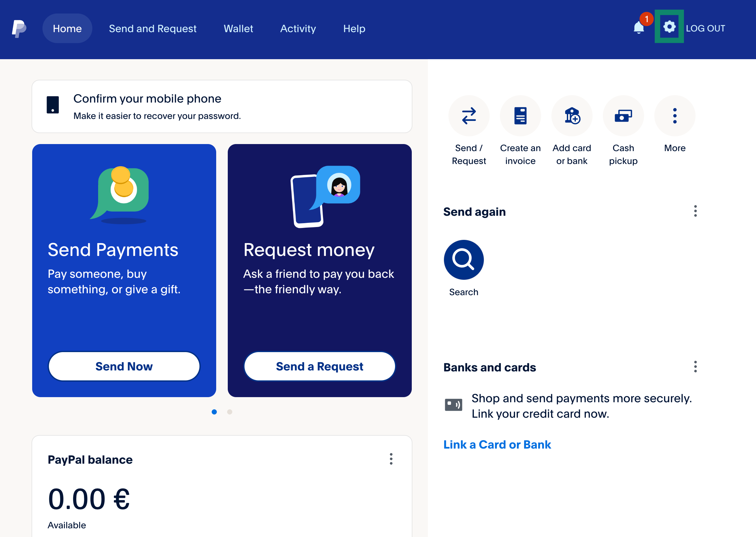Click the PayPal logo
Image resolution: width=756 pixels, height=537 pixels.
19,28
